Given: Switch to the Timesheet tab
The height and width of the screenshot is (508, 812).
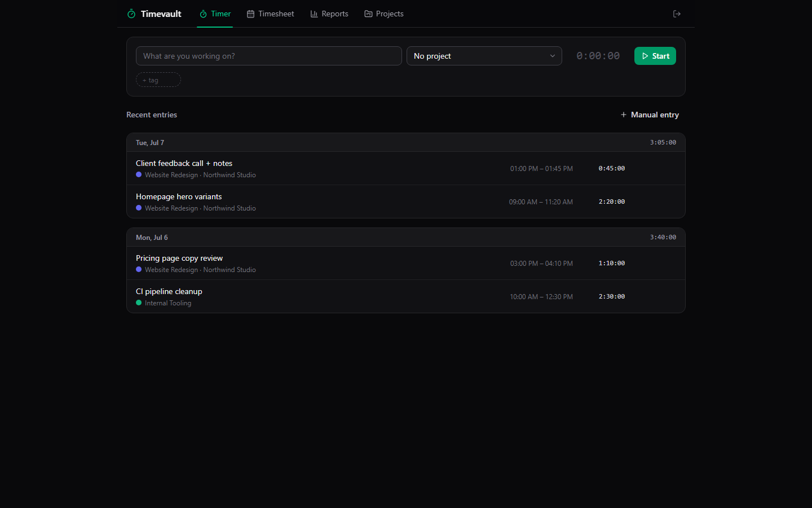Looking at the screenshot, I should click(271, 14).
